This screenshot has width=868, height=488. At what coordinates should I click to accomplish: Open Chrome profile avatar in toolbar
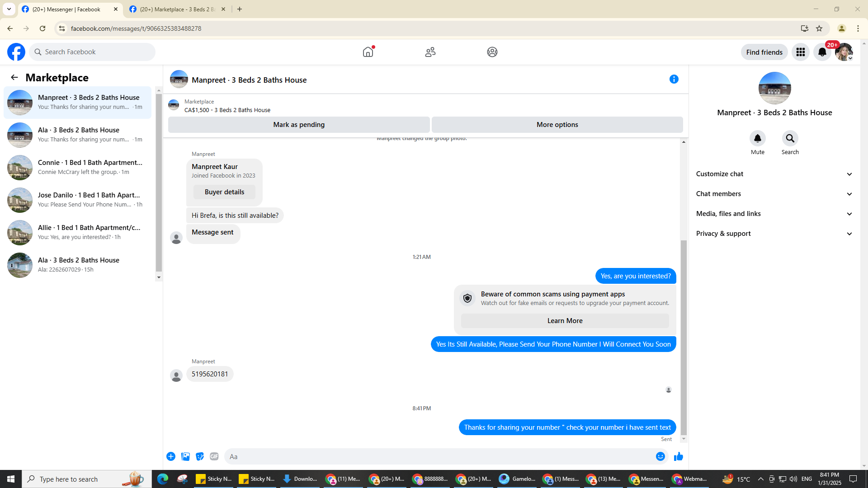[842, 28]
